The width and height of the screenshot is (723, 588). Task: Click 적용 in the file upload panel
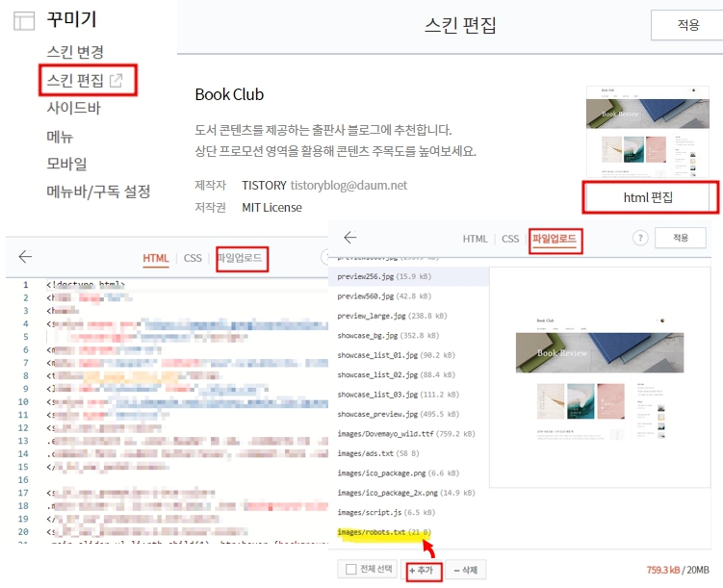(681, 238)
